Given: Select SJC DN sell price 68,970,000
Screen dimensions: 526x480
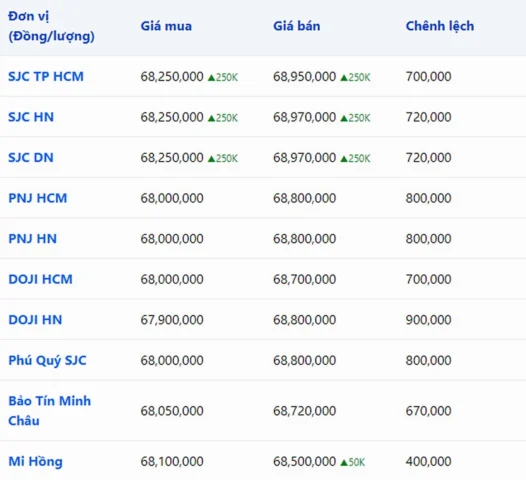Looking at the screenshot, I should [304, 158].
